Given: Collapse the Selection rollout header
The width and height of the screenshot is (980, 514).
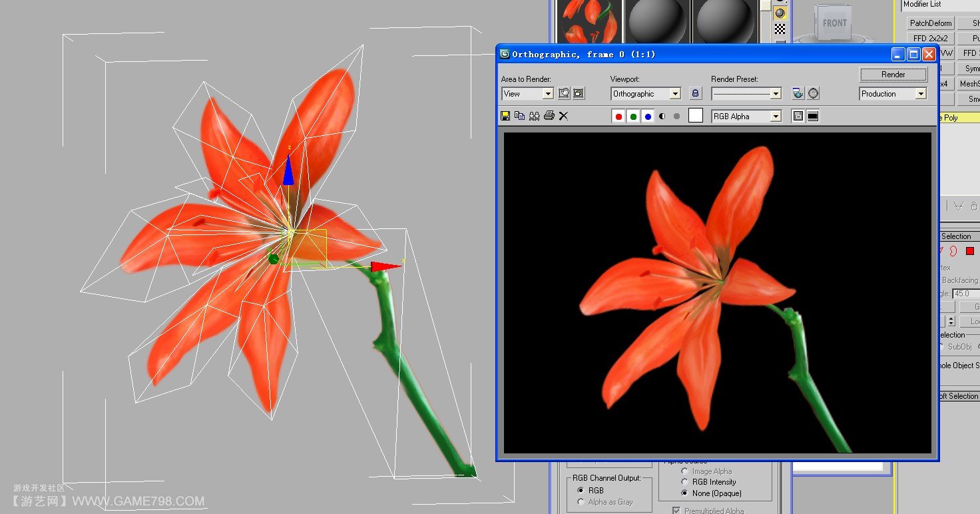Looking at the screenshot, I should pyautogui.click(x=959, y=236).
